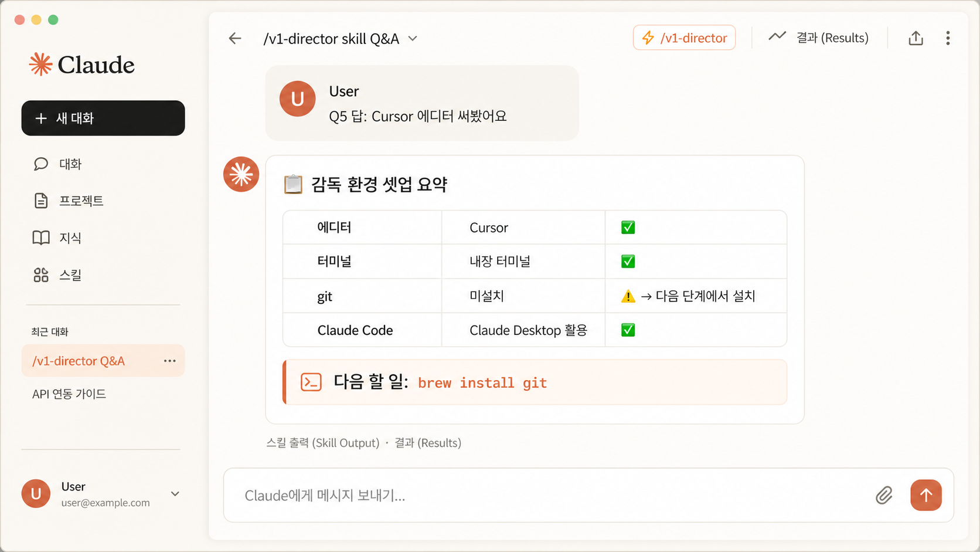This screenshot has height=552, width=980.
Task: Expand the /v1-director skill Q&A title dropdown
Action: 413,39
